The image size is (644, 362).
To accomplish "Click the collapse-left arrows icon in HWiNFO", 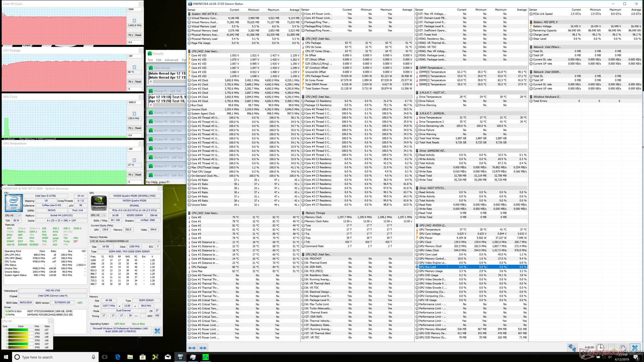I will pos(192,348).
